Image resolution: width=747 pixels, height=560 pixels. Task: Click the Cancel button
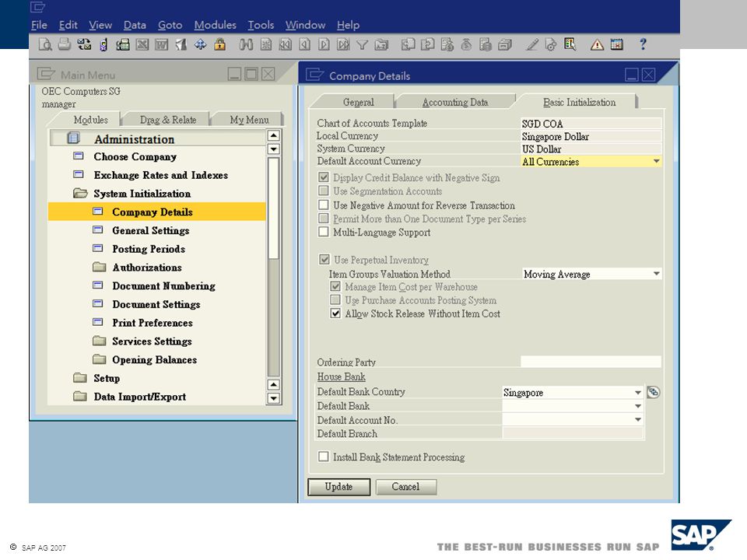406,487
